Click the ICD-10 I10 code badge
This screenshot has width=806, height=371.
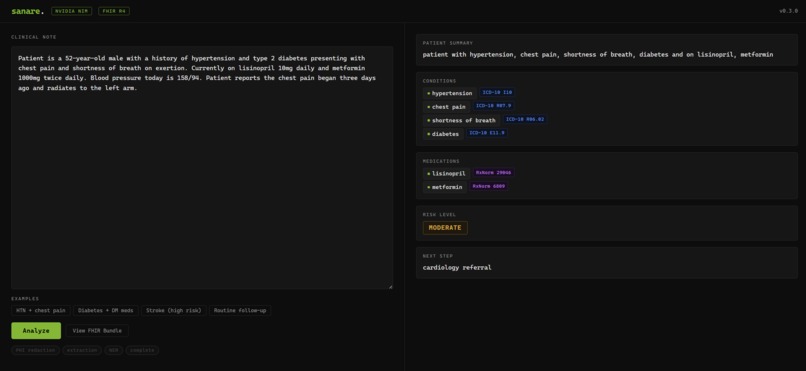click(x=497, y=92)
